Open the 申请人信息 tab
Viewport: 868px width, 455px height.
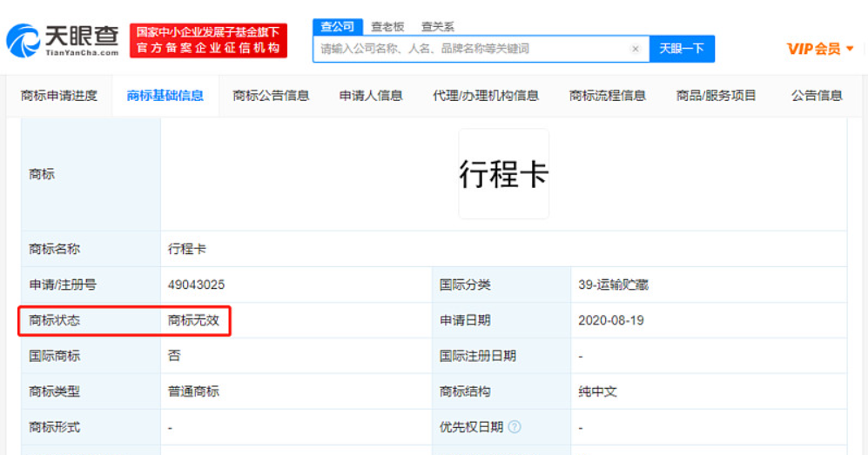click(x=371, y=96)
